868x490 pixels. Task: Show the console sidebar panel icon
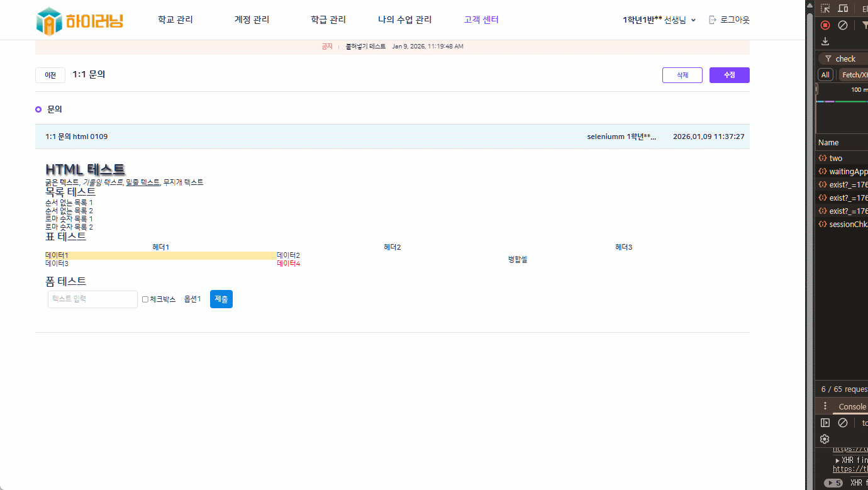click(x=825, y=423)
